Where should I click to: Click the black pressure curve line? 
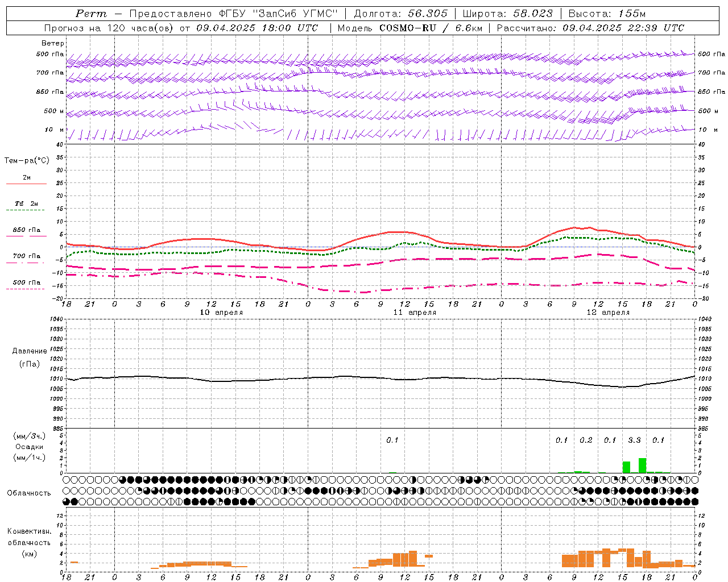(381, 377)
